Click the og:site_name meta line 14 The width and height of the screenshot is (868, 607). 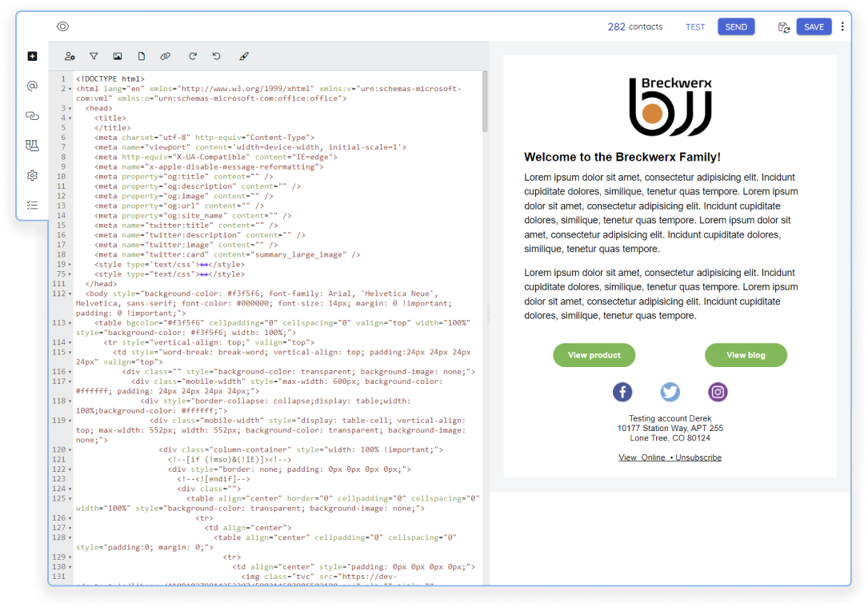click(x=193, y=216)
